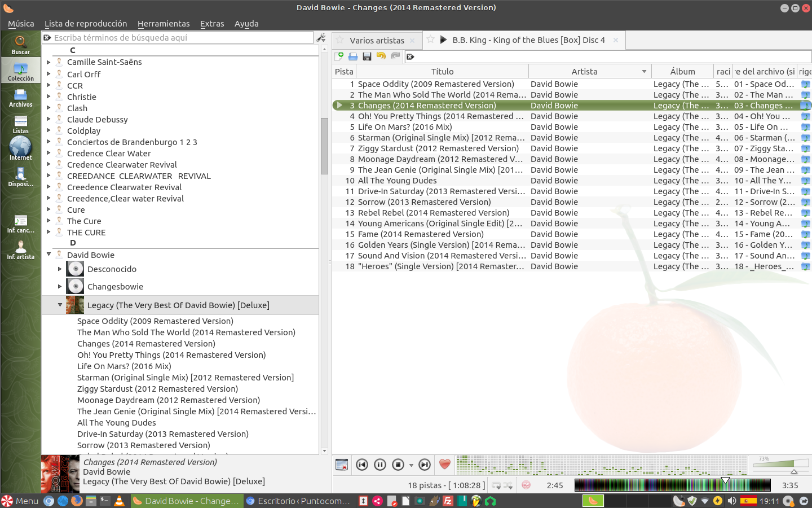Click the new playlist icon
812x508 pixels.
(339, 56)
